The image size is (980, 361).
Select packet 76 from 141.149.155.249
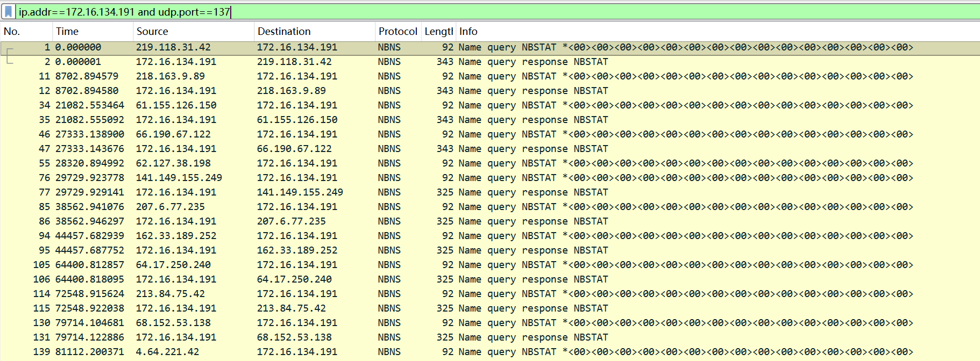490,178
